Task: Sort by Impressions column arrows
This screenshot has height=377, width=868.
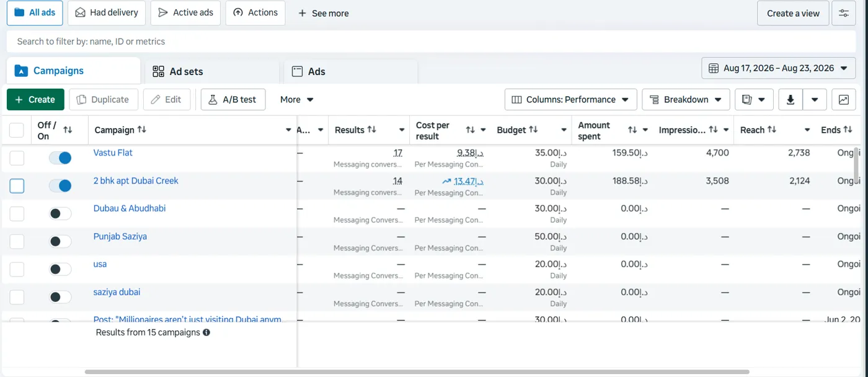Action: (714, 130)
